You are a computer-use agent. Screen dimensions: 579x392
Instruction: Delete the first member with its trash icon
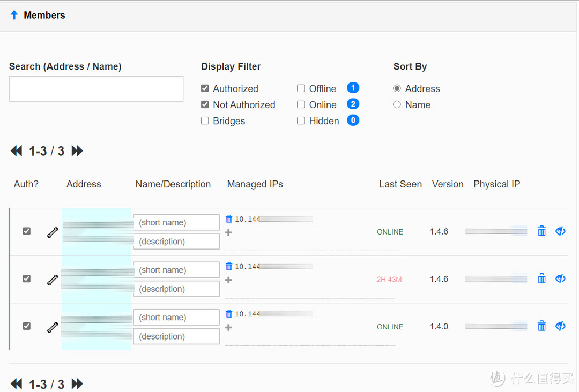tap(541, 231)
